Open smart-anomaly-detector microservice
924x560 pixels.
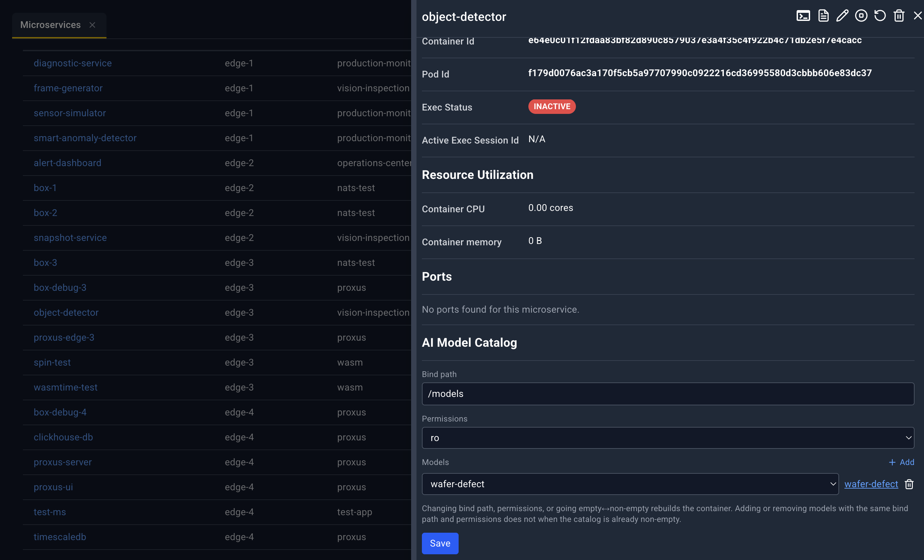point(85,138)
